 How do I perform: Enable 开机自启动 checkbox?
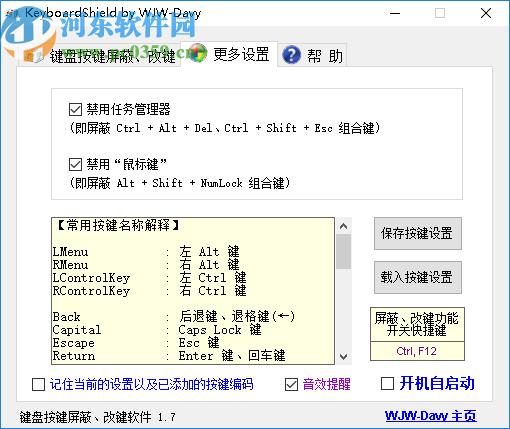(x=387, y=383)
